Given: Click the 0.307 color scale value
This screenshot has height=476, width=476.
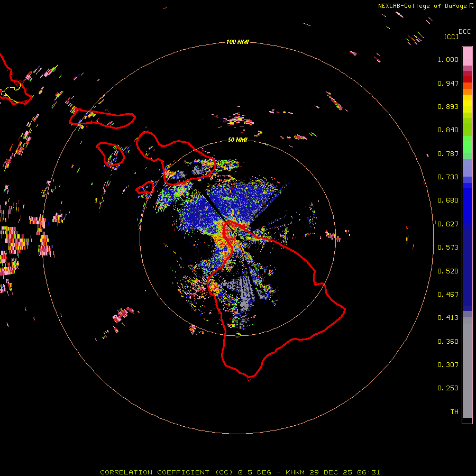Looking at the screenshot, I should 448,365.
